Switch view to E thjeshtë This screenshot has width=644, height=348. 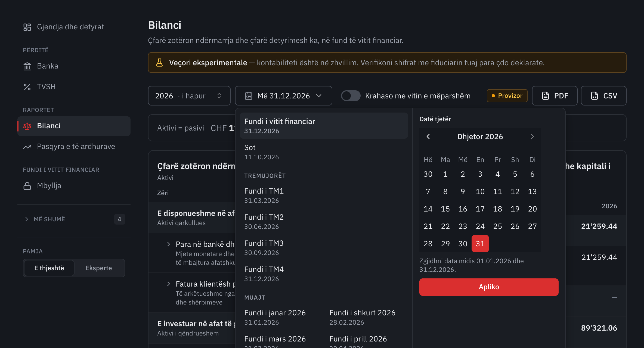click(49, 268)
